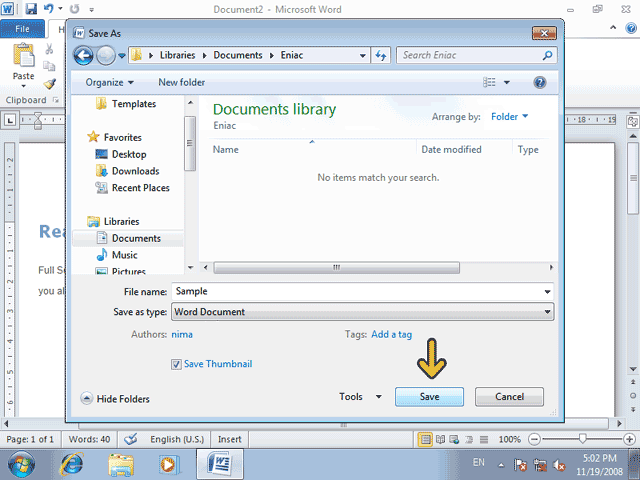This screenshot has height=480, width=640.
Task: Click the Forward navigation arrow
Action: point(106,56)
